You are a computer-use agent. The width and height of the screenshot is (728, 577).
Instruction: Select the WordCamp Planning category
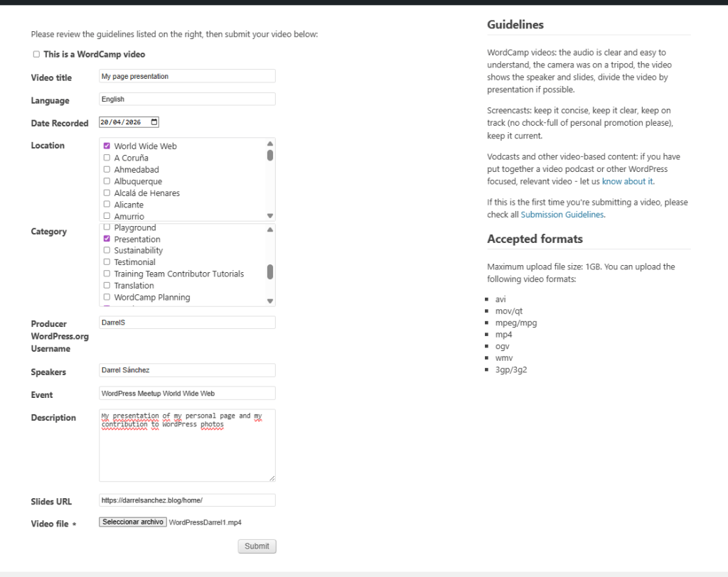point(107,297)
